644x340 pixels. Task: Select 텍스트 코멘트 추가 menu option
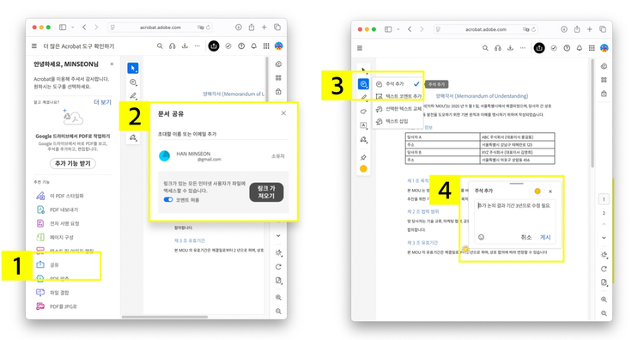click(398, 96)
